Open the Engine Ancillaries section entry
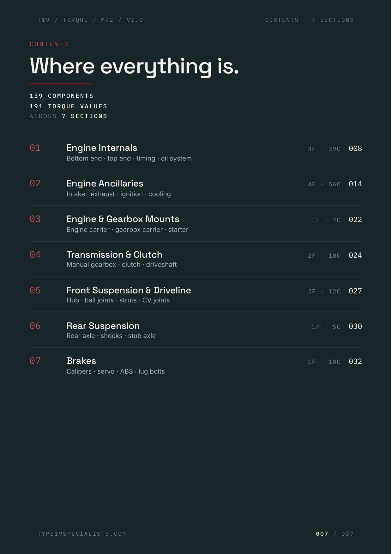392x554 pixels. click(x=196, y=188)
